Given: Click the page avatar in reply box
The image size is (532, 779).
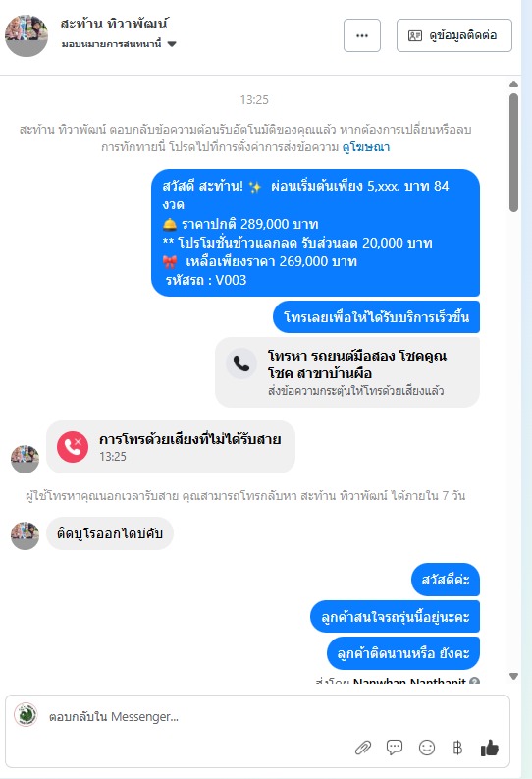Looking at the screenshot, I should click(x=26, y=715).
